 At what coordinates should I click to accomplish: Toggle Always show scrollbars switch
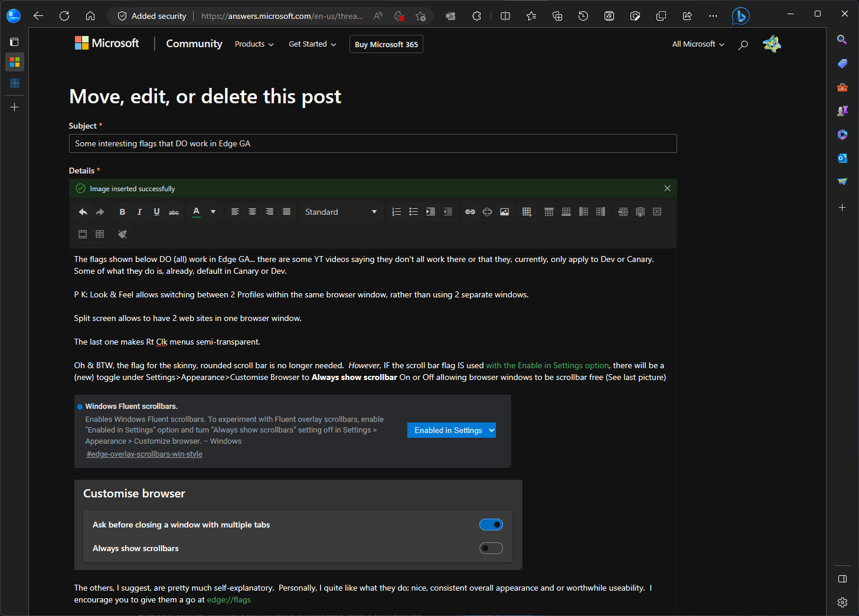click(491, 548)
